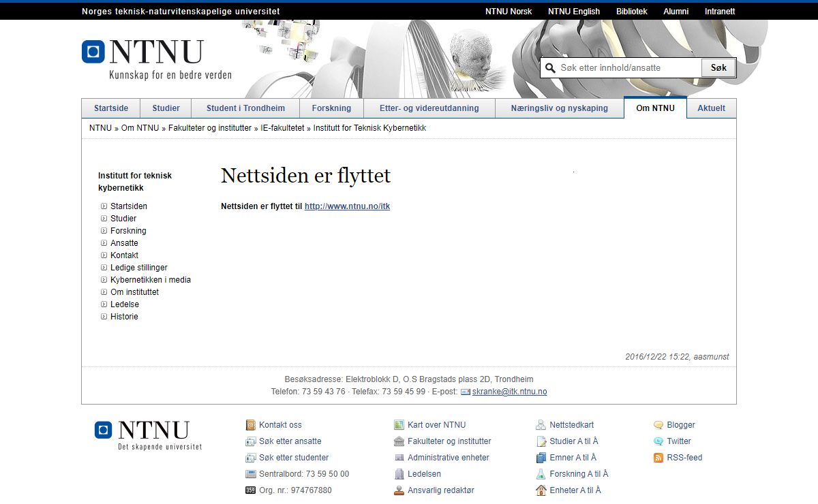The image size is (818, 504).
Task: Open the Aktuelt tab
Action: [x=712, y=108]
